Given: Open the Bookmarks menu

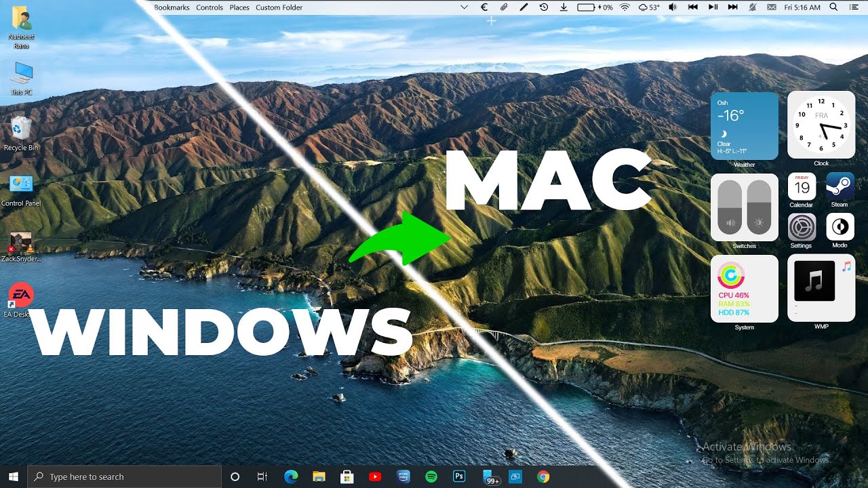Looking at the screenshot, I should 172,7.
